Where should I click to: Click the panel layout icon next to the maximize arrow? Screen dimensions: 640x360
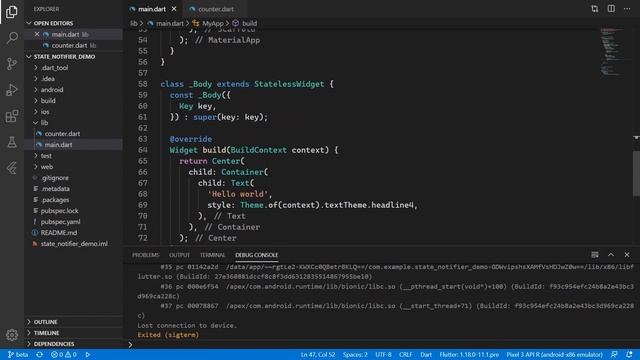click(595, 255)
